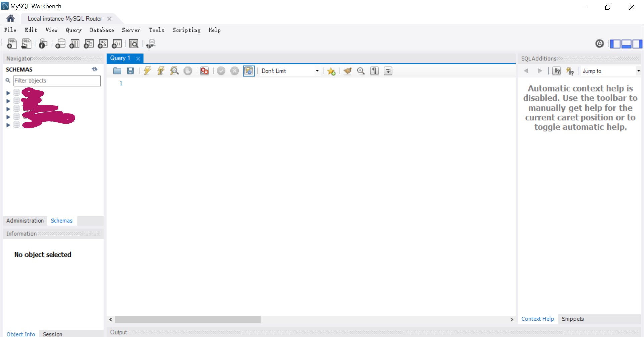The image size is (644, 337).
Task: Create a new table toolbar icon
Action: (74, 44)
